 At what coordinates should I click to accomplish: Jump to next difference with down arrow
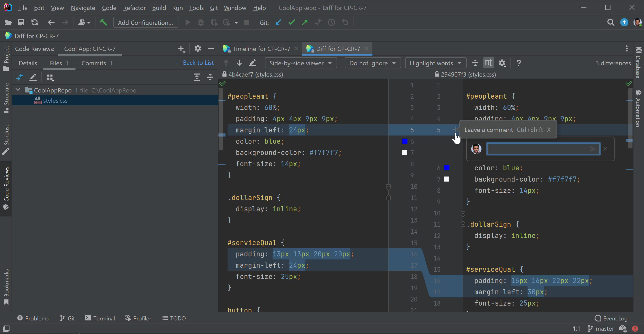point(239,63)
